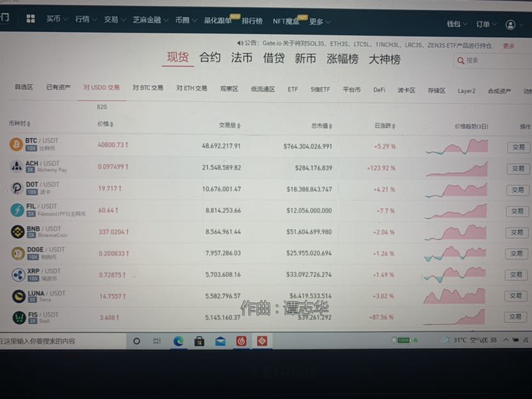Click the coin search input field
The width and height of the screenshot is (532, 399).
pyautogui.click(x=492, y=61)
